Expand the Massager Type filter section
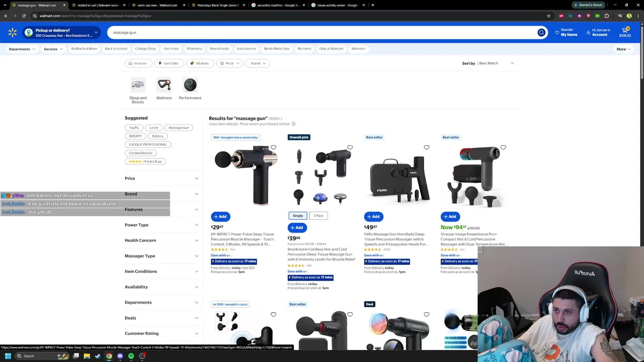The image size is (644, 362). [x=162, y=256]
